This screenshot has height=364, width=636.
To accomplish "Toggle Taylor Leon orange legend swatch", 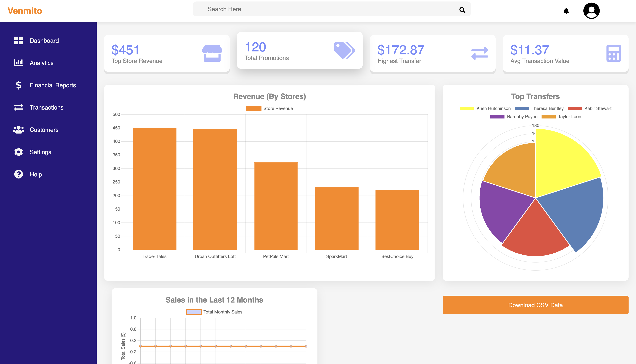I will tap(548, 116).
